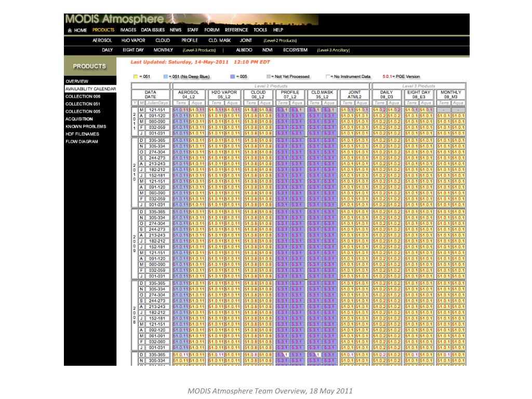Open the FORUM menu item
Screen dimensions: 532x399
[212, 30]
